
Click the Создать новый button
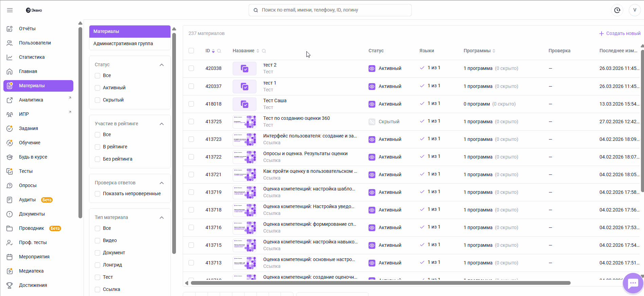[620, 34]
